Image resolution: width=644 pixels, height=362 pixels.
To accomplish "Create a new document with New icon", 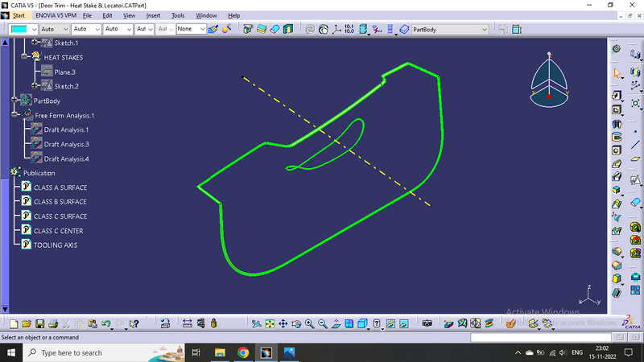I will click(x=14, y=324).
